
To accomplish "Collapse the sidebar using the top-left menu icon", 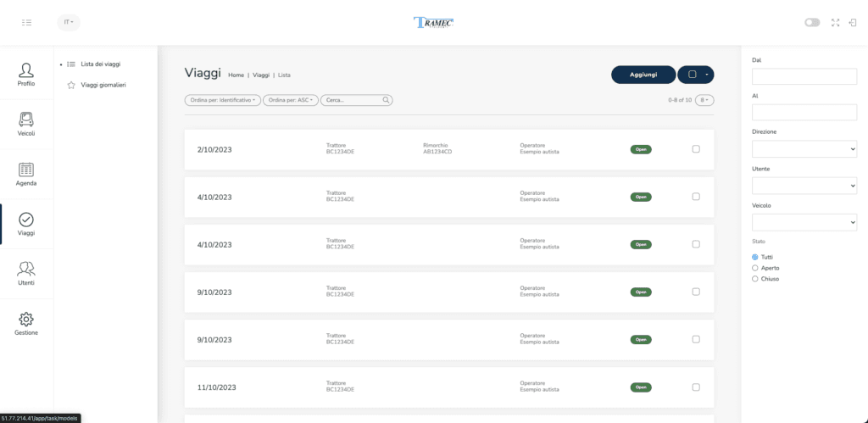I will click(26, 23).
